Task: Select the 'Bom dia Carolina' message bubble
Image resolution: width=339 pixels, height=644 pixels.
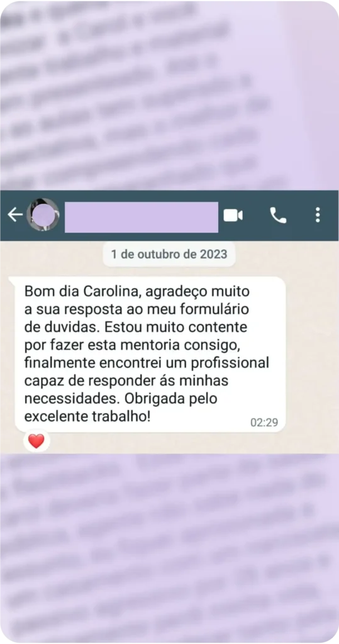Action: point(150,354)
